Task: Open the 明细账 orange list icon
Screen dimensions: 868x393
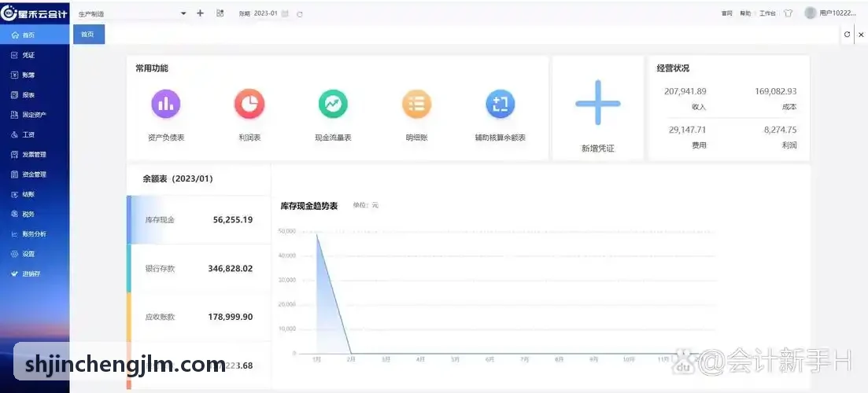Action: tap(416, 104)
